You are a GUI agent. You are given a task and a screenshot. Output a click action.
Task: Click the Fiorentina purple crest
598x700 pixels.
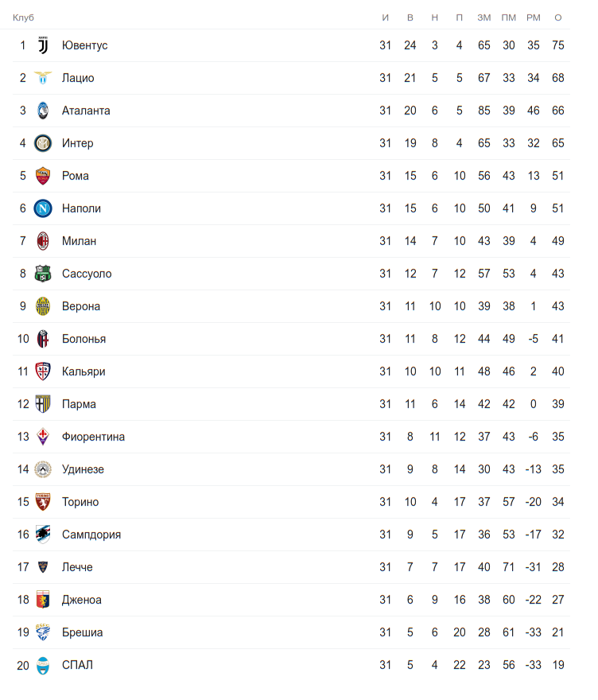pyautogui.click(x=43, y=437)
